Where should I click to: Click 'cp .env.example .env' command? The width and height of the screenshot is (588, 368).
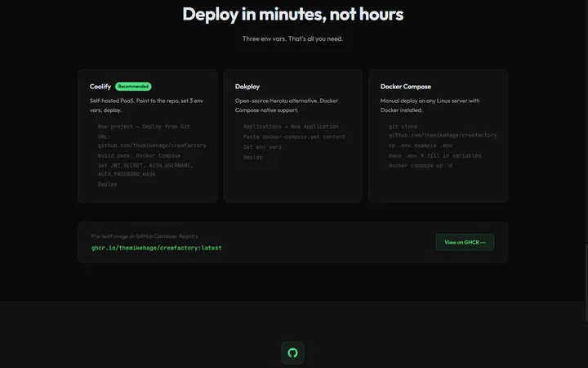[421, 146]
